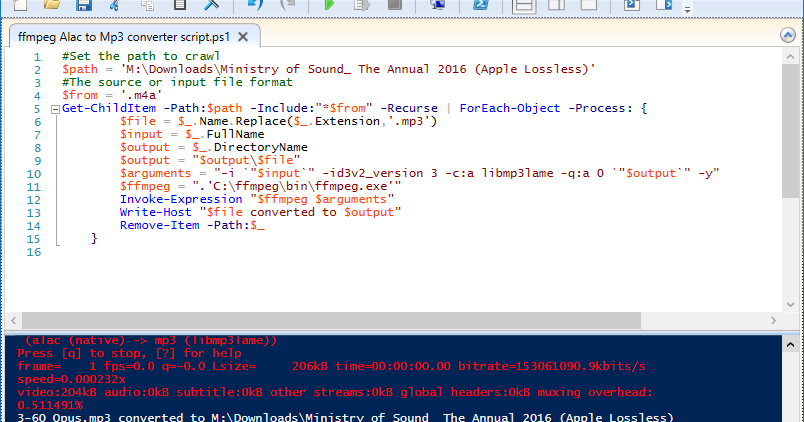Show the command window icon
The image size is (804, 422).
click(x=632, y=5)
